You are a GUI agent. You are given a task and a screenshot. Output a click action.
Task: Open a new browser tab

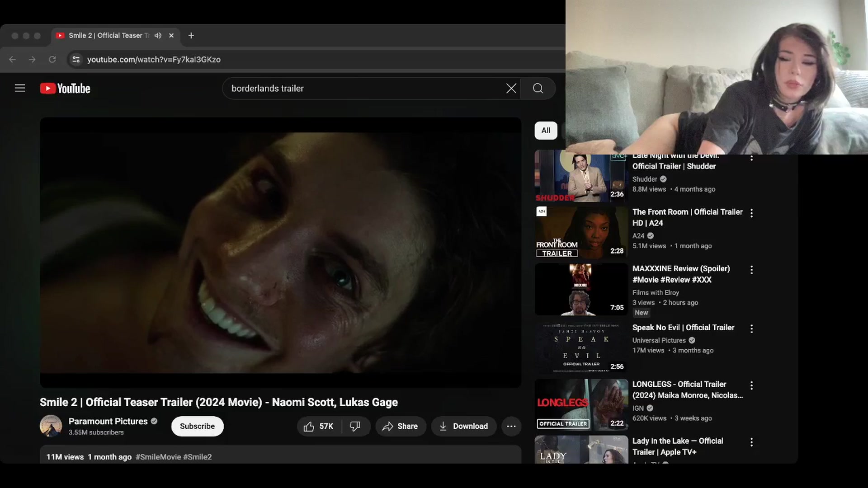(191, 35)
